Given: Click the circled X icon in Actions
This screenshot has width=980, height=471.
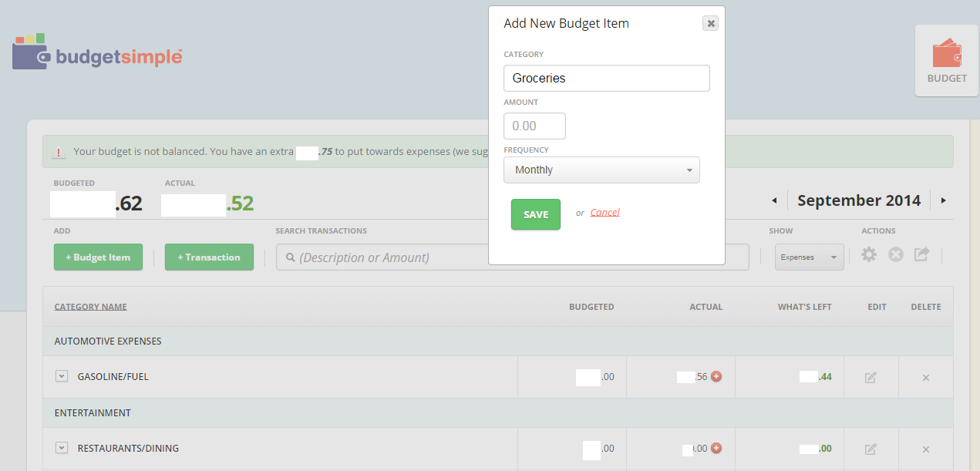Looking at the screenshot, I should click(895, 254).
